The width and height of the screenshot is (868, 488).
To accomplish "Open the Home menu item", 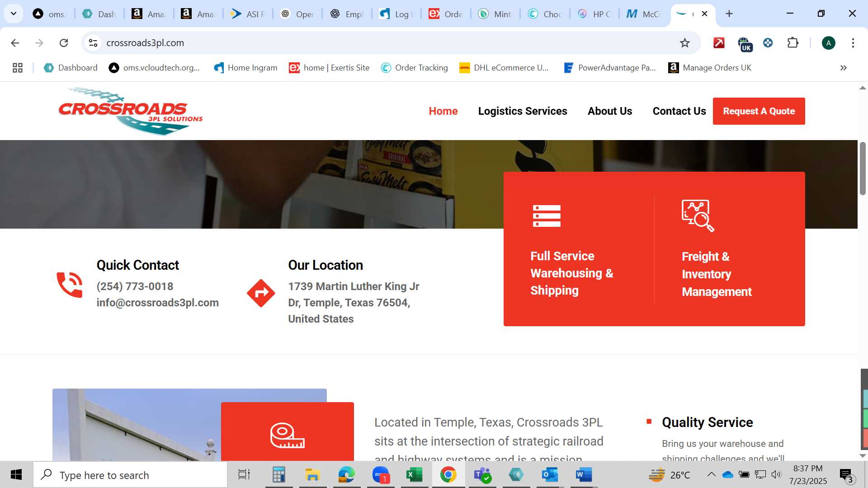I will pos(443,111).
